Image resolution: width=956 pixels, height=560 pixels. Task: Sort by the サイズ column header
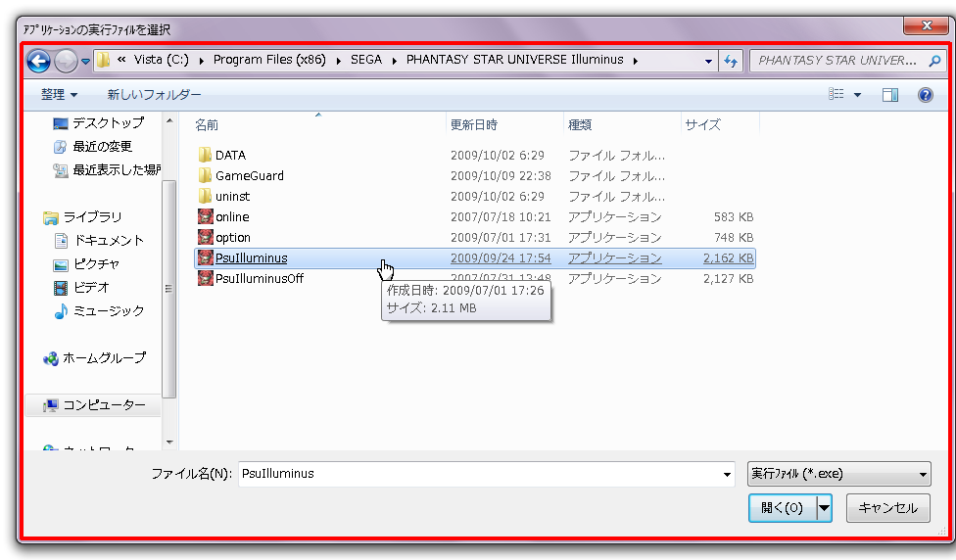702,125
